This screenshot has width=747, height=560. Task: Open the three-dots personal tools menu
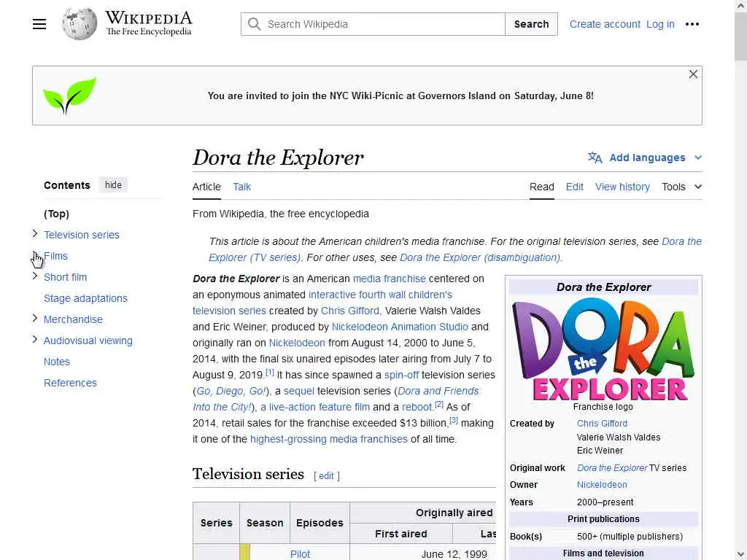(692, 24)
